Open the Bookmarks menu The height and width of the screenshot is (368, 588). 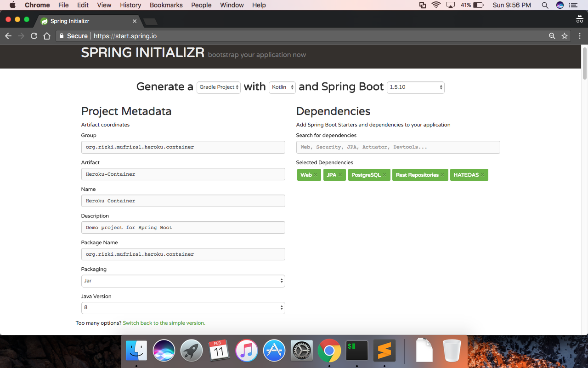coord(166,5)
